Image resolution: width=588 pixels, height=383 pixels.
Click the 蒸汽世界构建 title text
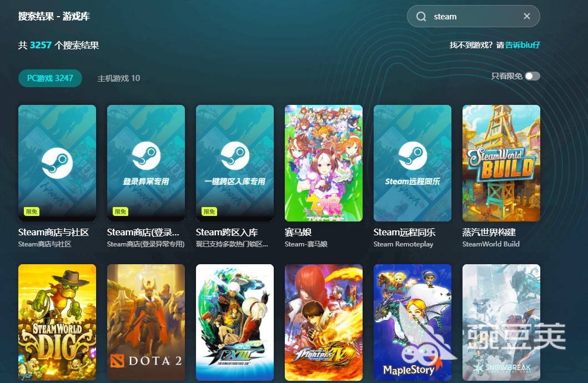(489, 233)
